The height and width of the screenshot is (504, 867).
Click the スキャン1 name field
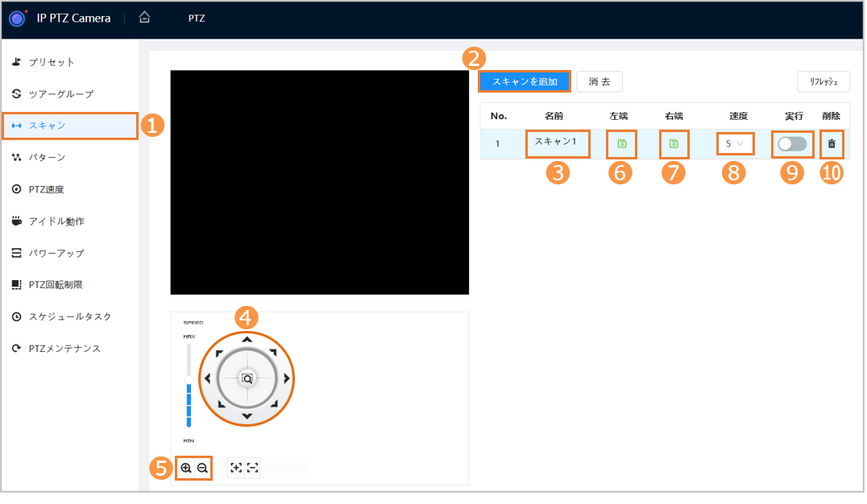tap(557, 143)
